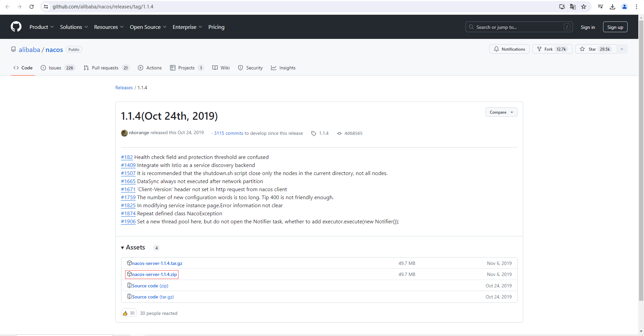
Task: Open the alibaba organization link
Action: 29,50
